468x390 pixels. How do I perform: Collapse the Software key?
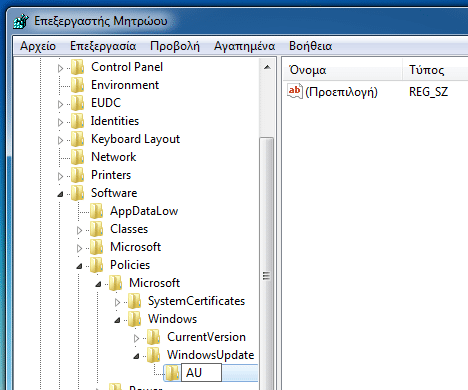[x=60, y=194]
